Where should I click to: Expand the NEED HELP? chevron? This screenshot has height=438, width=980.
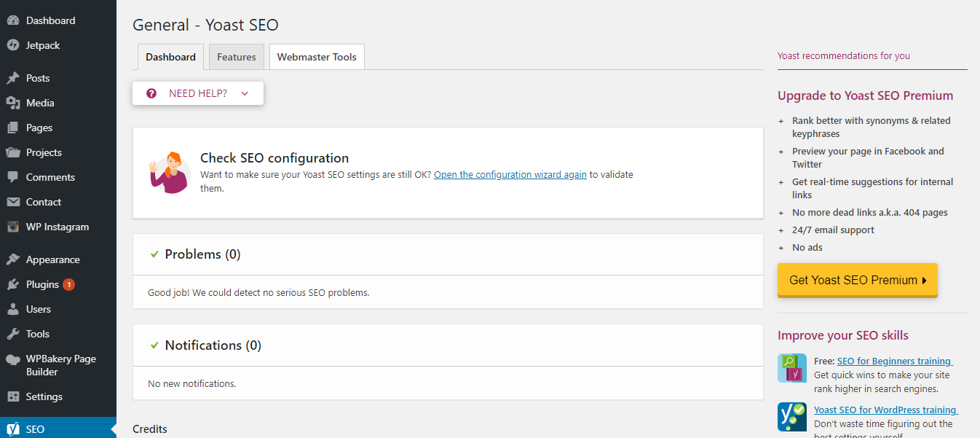pos(245,93)
